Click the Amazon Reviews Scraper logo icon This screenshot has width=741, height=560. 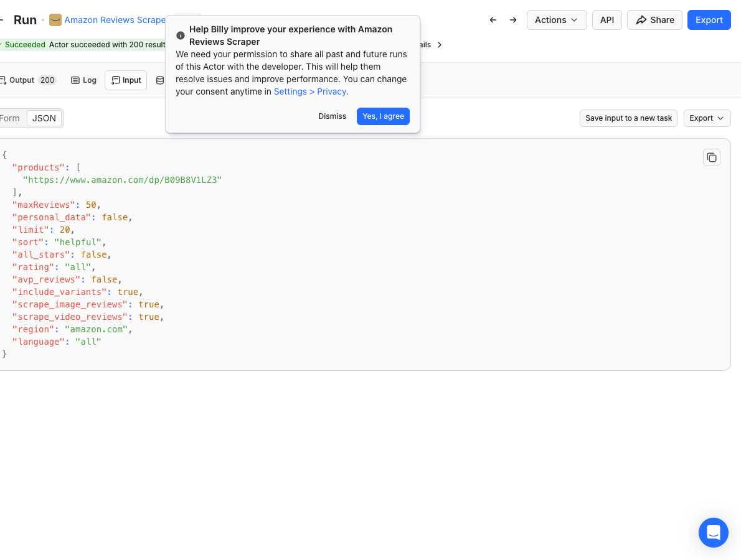[55, 20]
